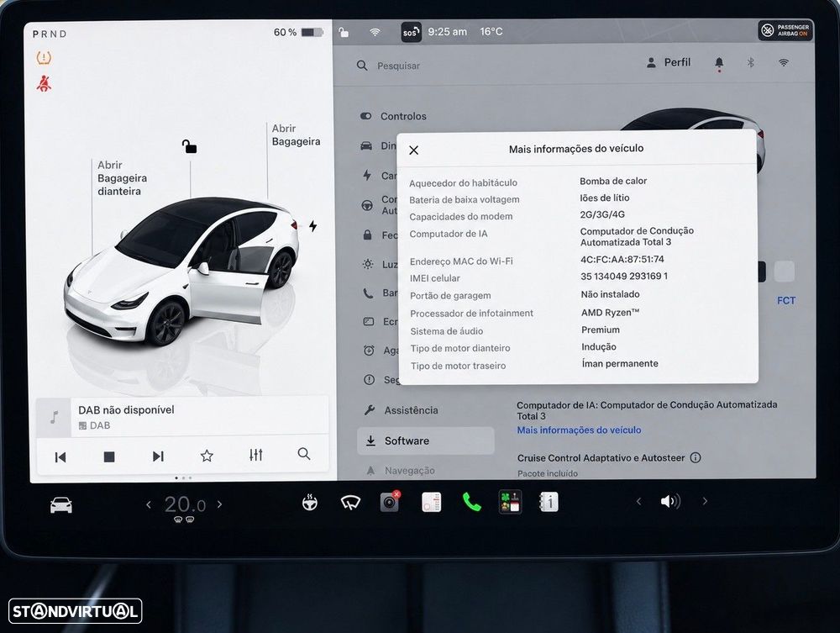Tap the FCT link

click(x=786, y=301)
